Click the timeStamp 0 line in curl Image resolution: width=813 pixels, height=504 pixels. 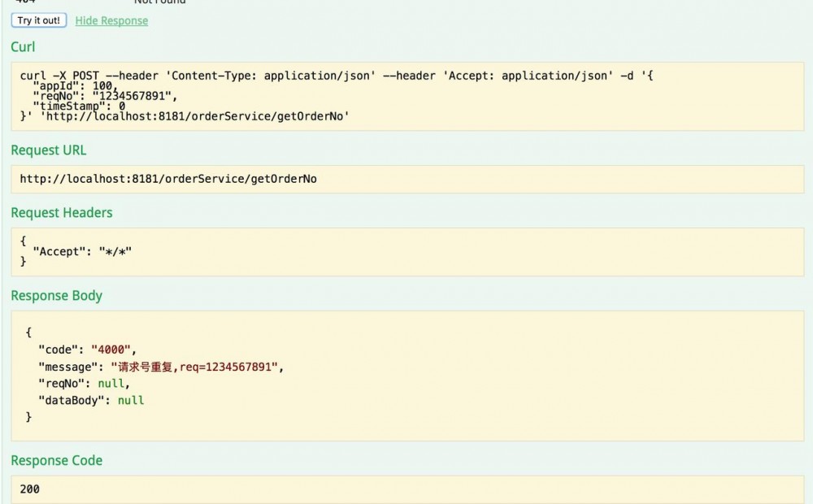coord(78,106)
